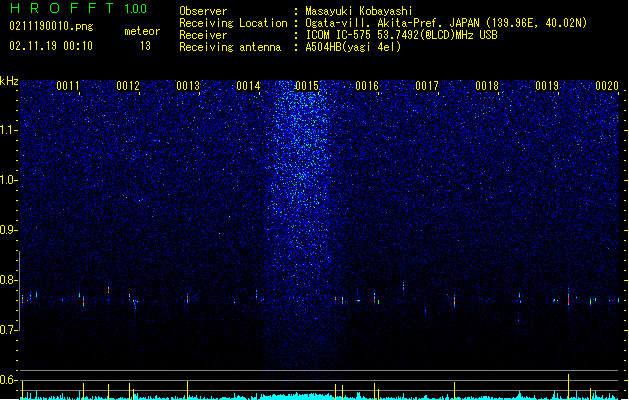The width and height of the screenshot is (629, 400).
Task: Click time marker 0011
Action: pyautogui.click(x=68, y=85)
